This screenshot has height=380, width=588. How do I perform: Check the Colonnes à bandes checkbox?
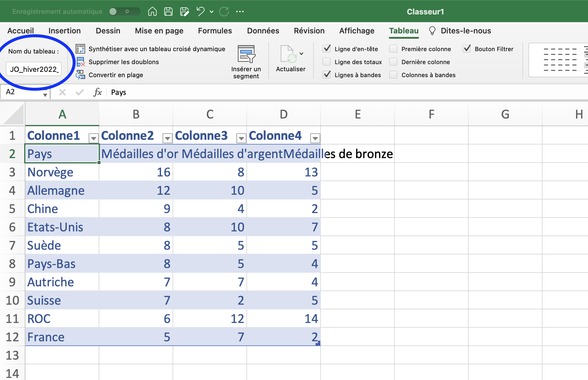click(x=393, y=75)
